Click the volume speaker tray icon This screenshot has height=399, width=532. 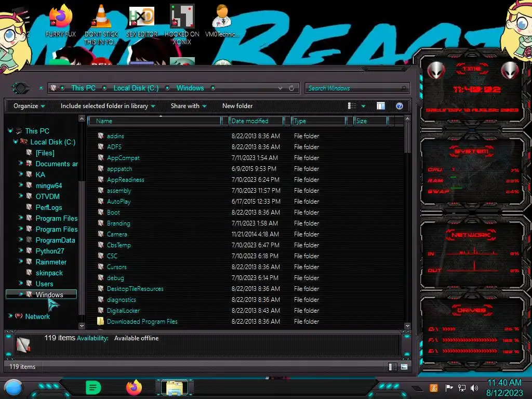tap(474, 388)
